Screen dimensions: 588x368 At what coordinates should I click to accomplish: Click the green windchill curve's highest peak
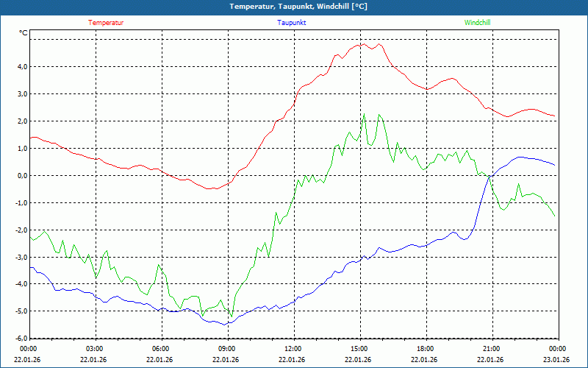click(363, 114)
